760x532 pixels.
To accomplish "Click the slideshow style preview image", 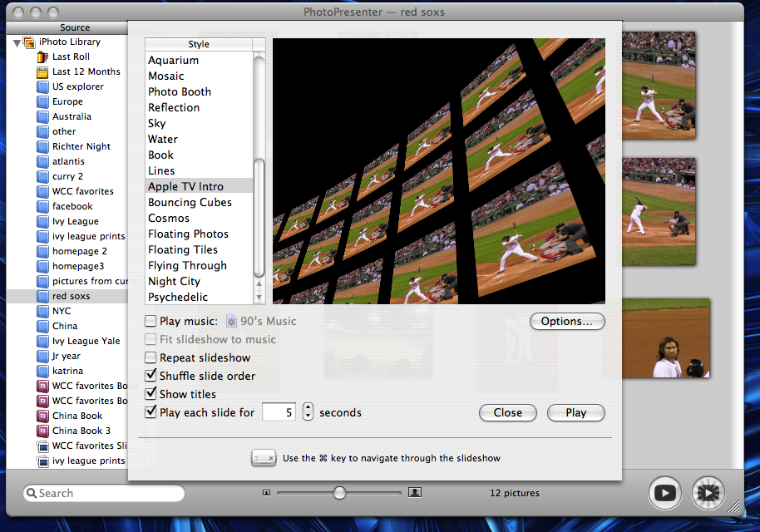I will tap(439, 171).
